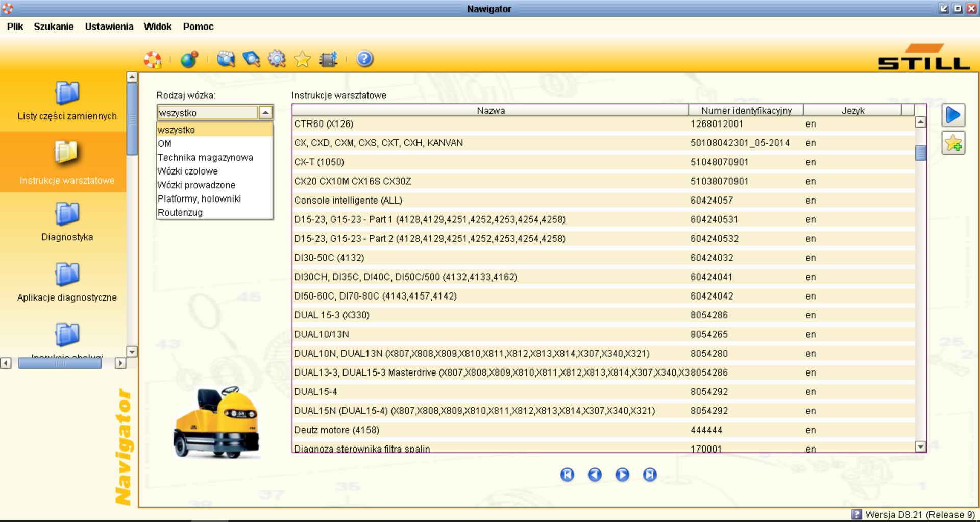The height and width of the screenshot is (522, 980).
Task: Pick Platformy, holowniki dropdown option
Action: pos(199,199)
